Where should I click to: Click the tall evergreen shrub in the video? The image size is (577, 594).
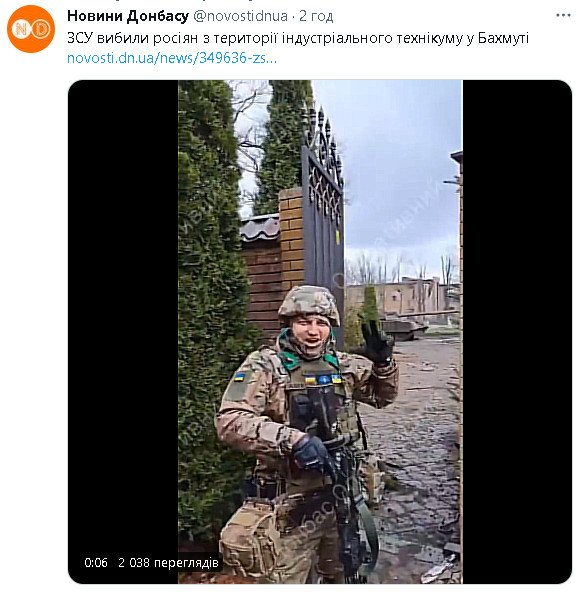tap(210, 303)
